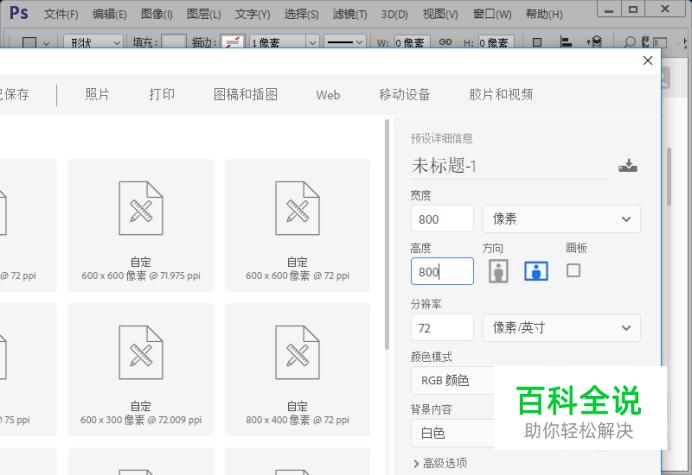
Task: Open the 选择(S) menu
Action: [x=301, y=14]
